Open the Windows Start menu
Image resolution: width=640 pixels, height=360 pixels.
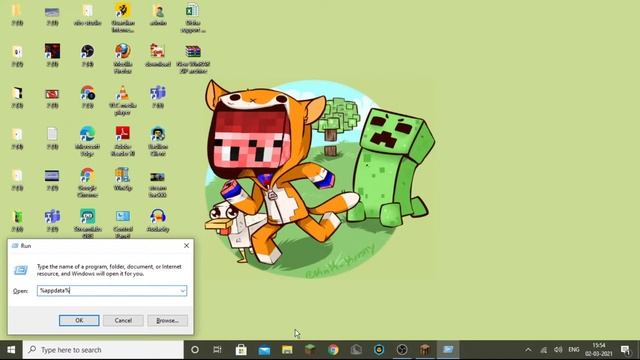11,350
